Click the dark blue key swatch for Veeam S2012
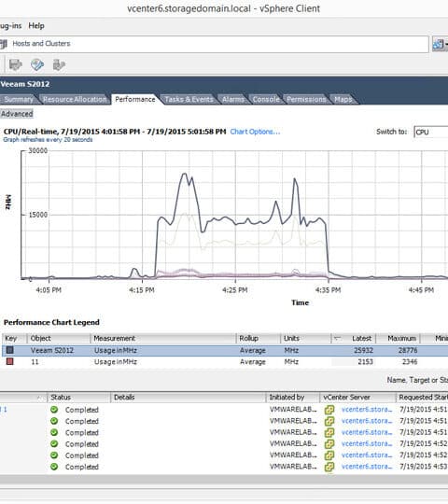The width and height of the screenshot is (448, 504). pos(10,350)
